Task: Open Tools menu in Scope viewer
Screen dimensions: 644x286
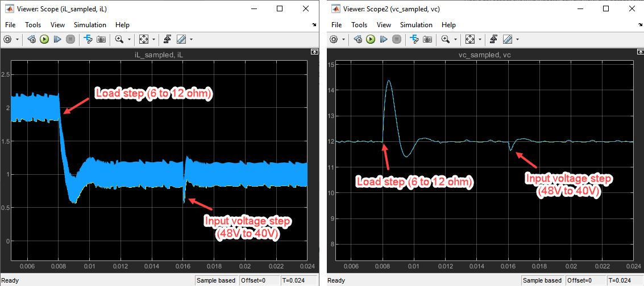Action: (x=33, y=25)
